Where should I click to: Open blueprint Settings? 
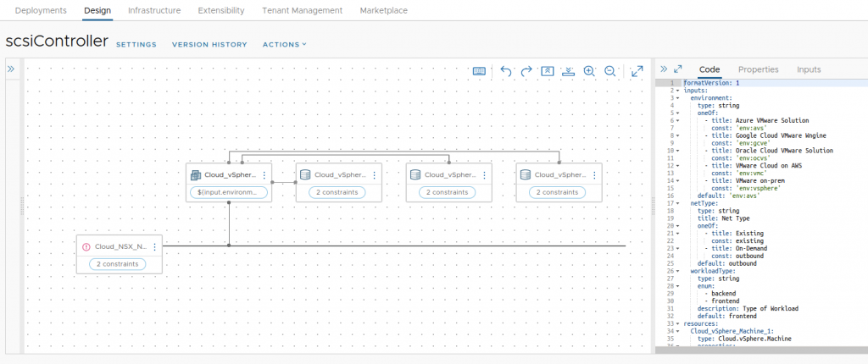tap(136, 44)
